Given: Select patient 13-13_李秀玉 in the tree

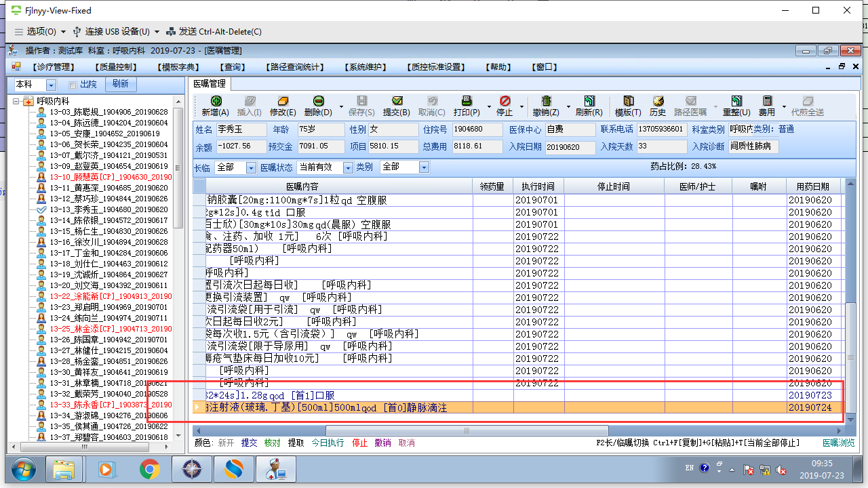Looking at the screenshot, I should 108,209.
